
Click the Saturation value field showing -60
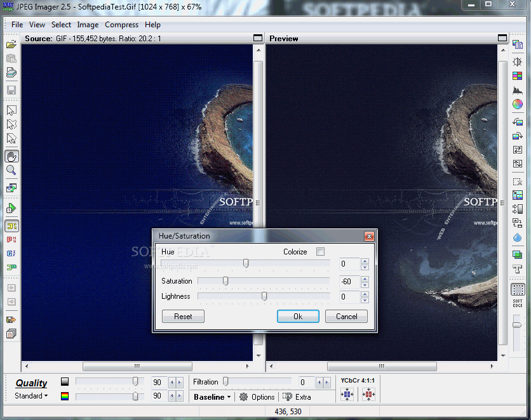click(349, 281)
